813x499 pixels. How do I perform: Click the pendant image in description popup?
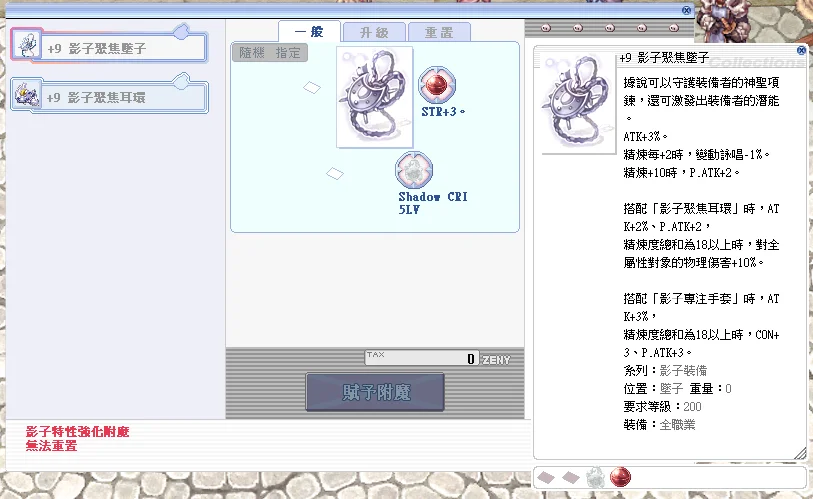click(x=575, y=104)
